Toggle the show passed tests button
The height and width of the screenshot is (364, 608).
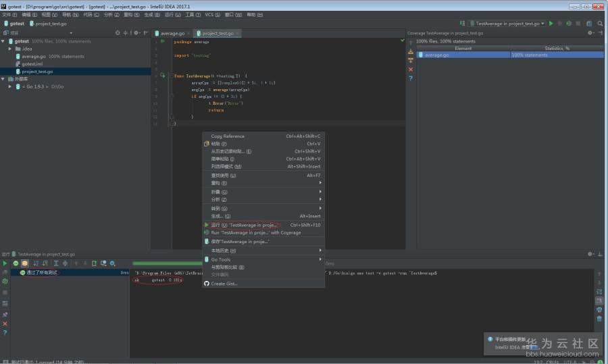[x=16, y=263]
